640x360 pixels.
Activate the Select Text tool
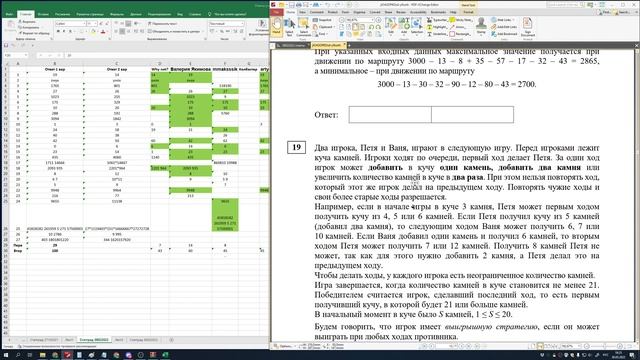[289, 27]
